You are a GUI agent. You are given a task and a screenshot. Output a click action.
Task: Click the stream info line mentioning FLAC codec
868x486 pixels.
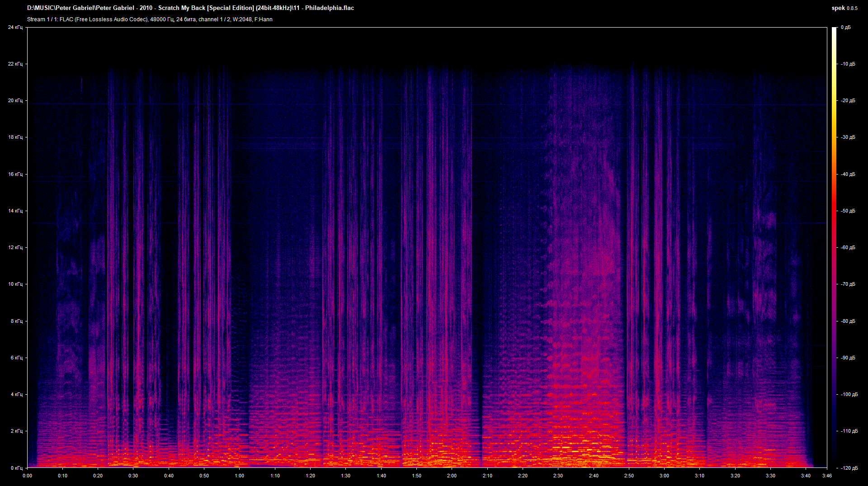pos(150,19)
